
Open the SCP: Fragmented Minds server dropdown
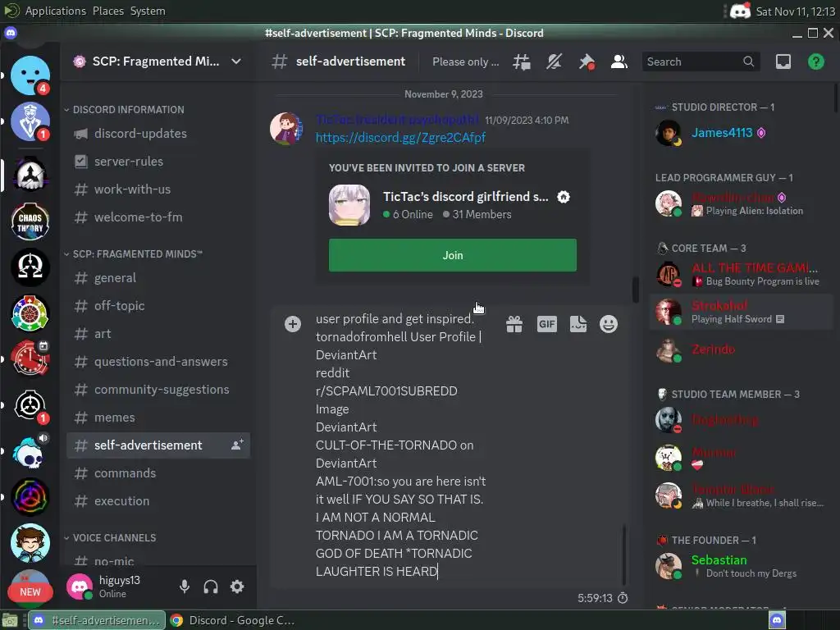(158, 62)
